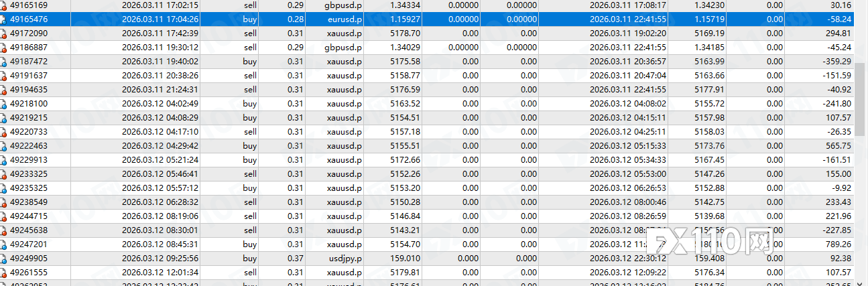
Task: Click the order icon beside ticket 49165476
Action: coord(4,19)
